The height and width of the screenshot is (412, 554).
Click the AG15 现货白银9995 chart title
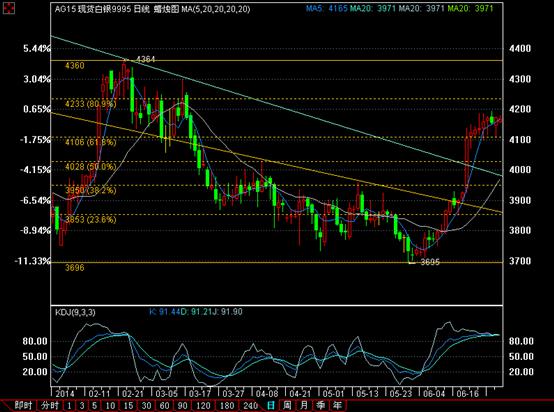93,9
